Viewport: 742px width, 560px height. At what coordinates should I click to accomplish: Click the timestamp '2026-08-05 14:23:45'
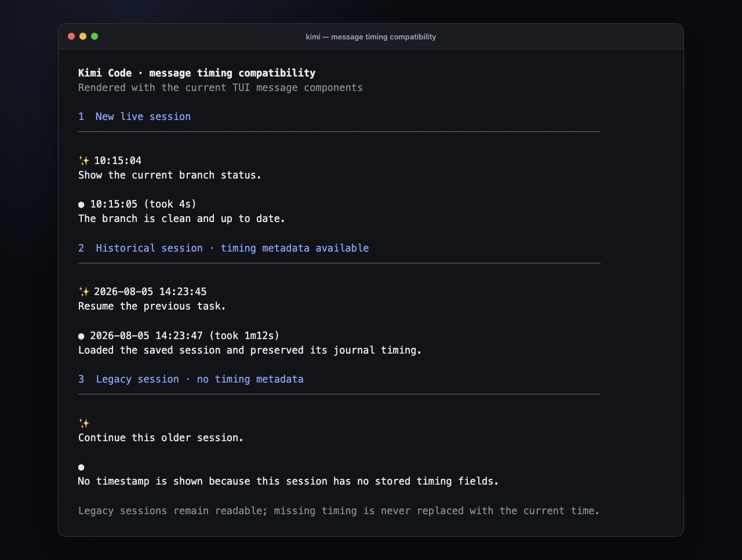click(x=150, y=292)
